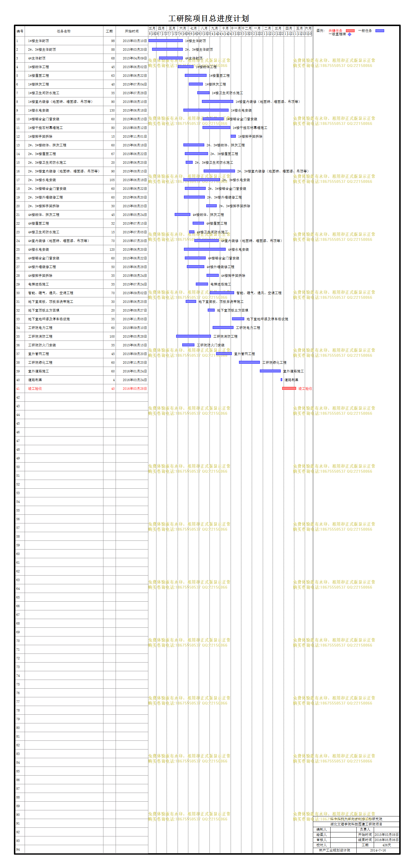
Task: Select the Gantt bar for 地下室地坪漆及停车场设施
Action: (238, 319)
